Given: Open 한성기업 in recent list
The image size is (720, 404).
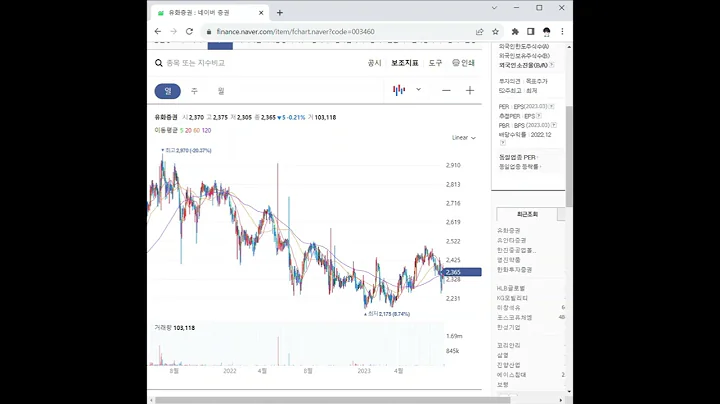Looking at the screenshot, I should click(509, 327).
